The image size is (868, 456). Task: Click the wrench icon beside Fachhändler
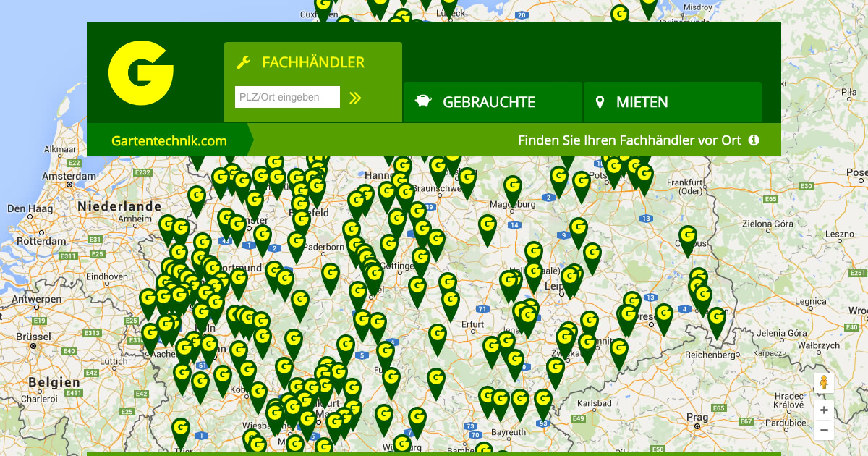244,63
